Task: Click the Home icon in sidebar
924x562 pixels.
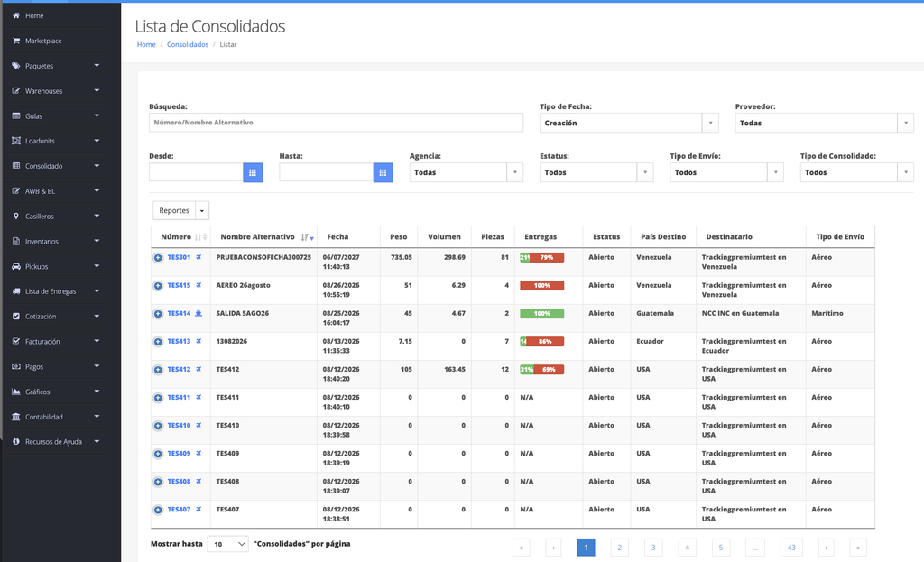Action: pos(16,15)
